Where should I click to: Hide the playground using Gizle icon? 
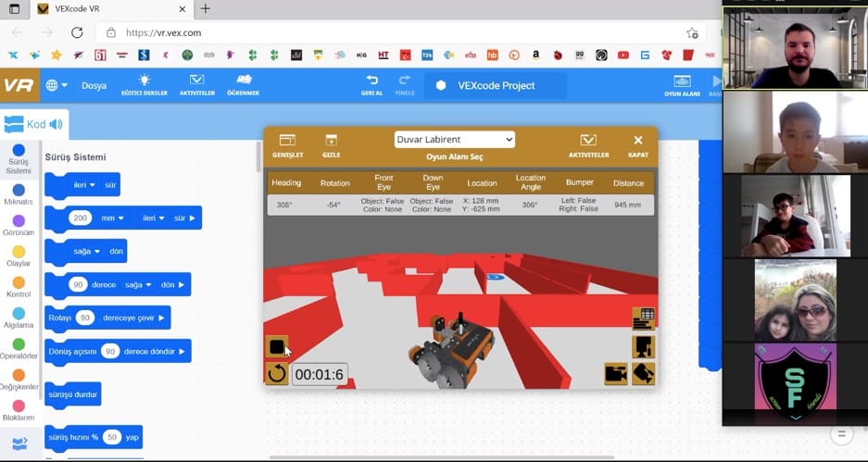pyautogui.click(x=331, y=145)
